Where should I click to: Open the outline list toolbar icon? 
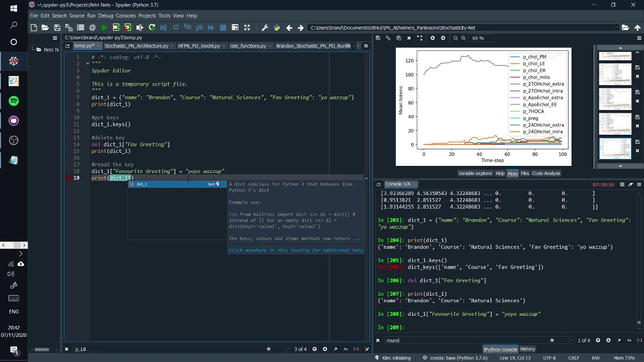[80, 28]
